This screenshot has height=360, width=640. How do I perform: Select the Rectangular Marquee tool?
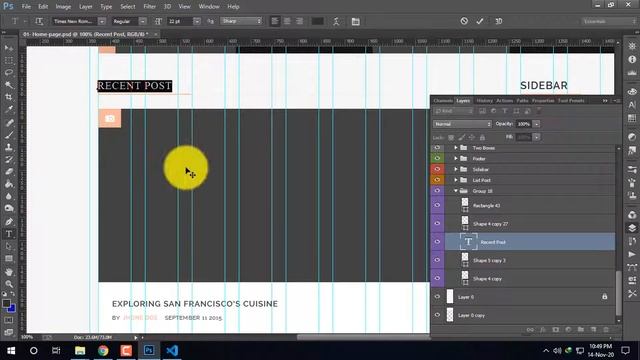9,60
